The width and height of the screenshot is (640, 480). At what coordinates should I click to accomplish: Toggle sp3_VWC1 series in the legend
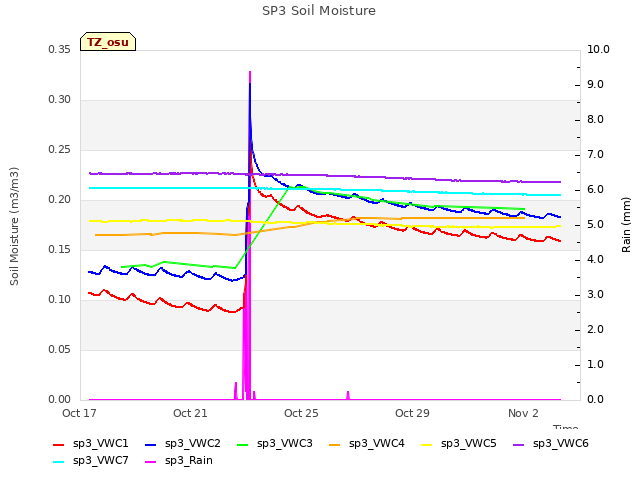(x=91, y=444)
